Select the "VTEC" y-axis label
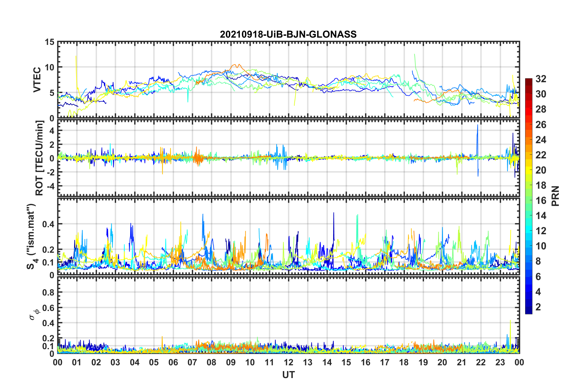The width and height of the screenshot is (577, 392). pyautogui.click(x=37, y=80)
